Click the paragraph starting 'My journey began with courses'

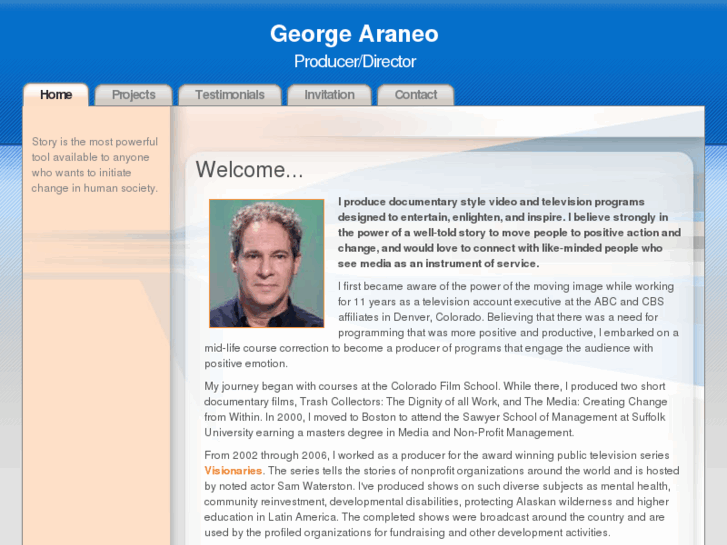click(x=436, y=409)
